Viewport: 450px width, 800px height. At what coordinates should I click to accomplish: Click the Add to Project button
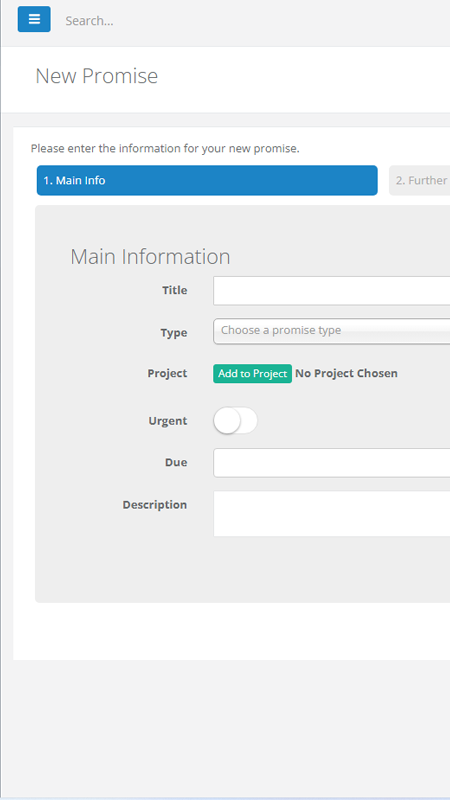(x=253, y=373)
